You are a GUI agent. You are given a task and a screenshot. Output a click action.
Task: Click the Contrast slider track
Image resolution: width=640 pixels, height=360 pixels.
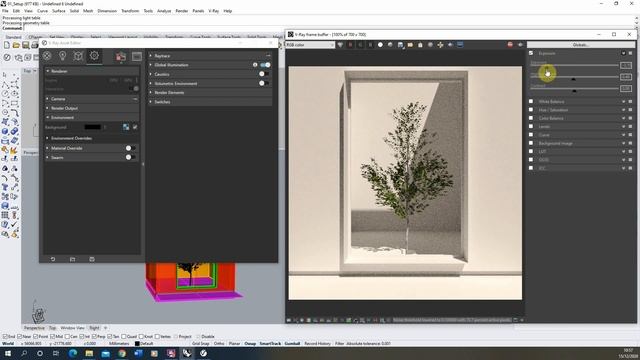(574, 89)
